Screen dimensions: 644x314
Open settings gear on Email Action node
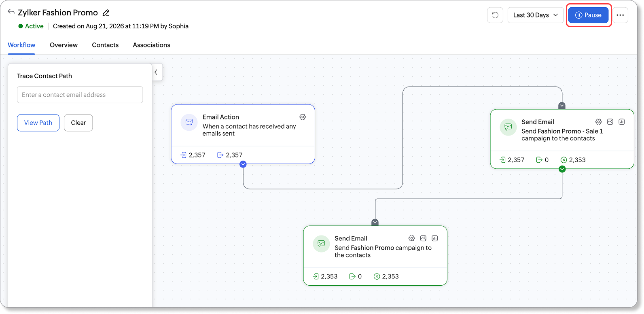click(x=303, y=117)
